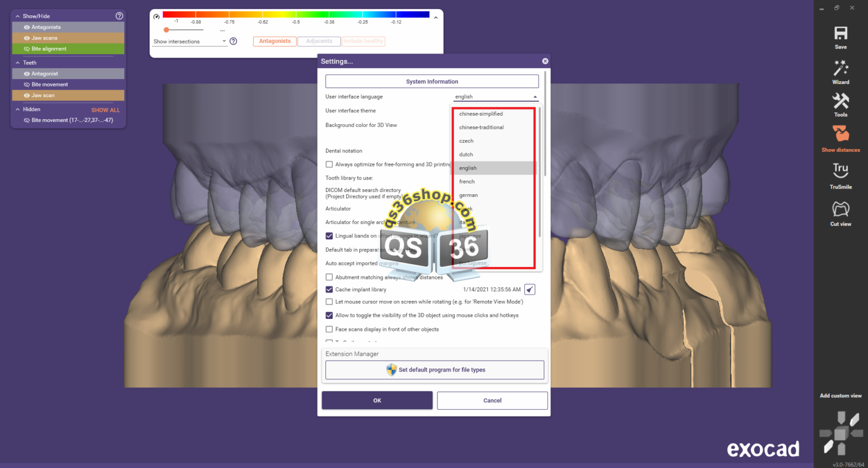This screenshot has width=868, height=468.
Task: Open help via the question mark in Show/Hide panel
Action: (x=118, y=15)
